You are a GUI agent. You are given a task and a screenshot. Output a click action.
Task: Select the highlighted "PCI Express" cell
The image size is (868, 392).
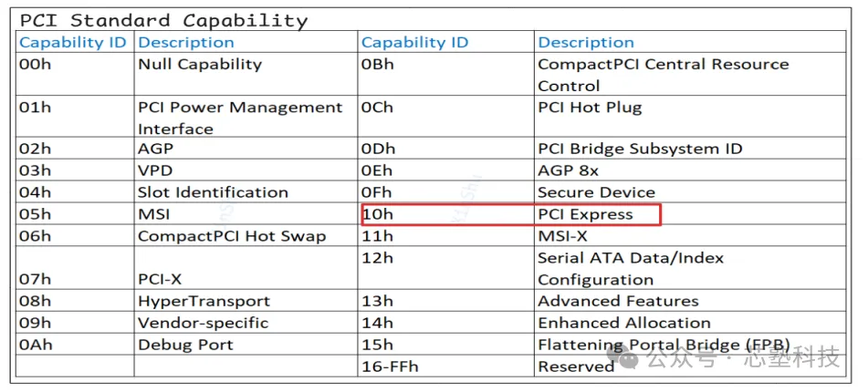585,214
